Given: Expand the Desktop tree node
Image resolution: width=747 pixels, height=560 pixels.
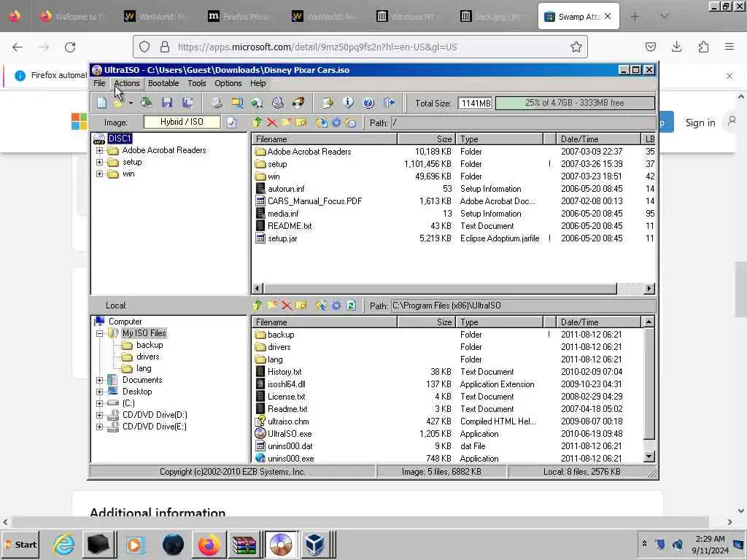Looking at the screenshot, I should pos(99,392).
